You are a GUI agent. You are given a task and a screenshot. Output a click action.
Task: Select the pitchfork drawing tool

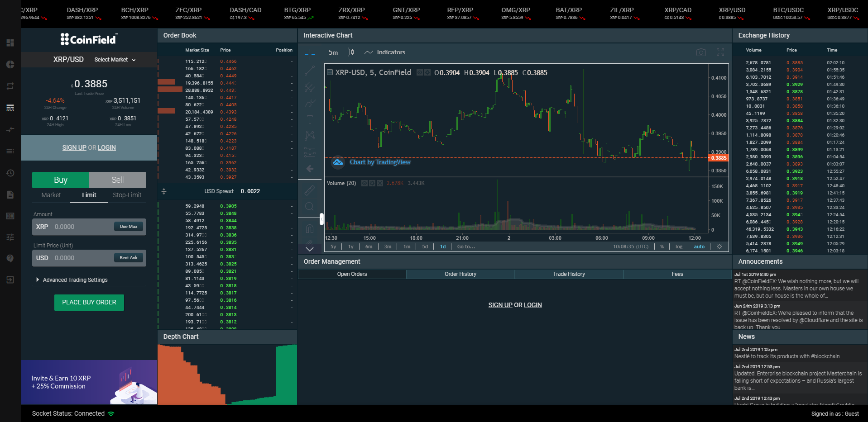click(310, 87)
